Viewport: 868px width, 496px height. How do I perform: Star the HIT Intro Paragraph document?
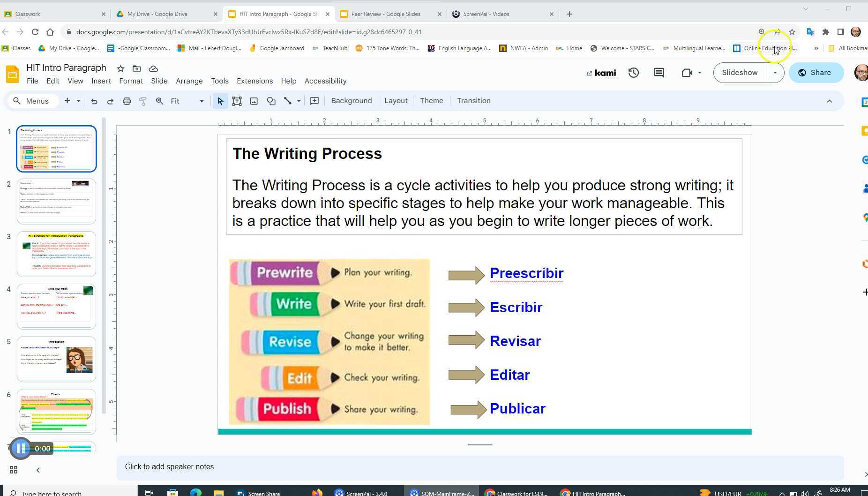(120, 68)
